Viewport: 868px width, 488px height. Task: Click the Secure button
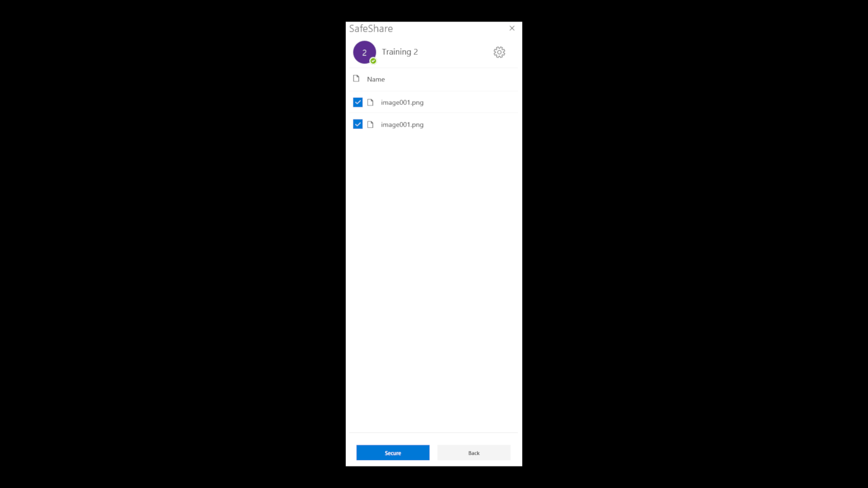click(393, 452)
